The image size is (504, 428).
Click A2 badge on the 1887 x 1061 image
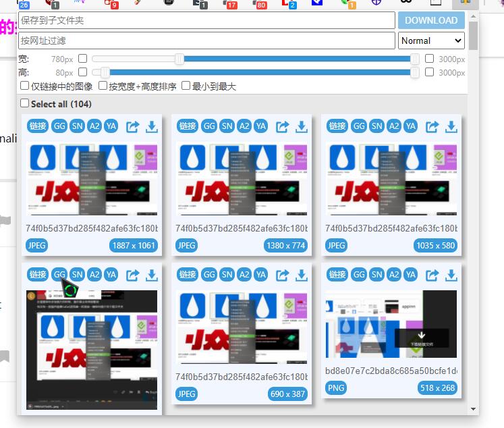(94, 126)
